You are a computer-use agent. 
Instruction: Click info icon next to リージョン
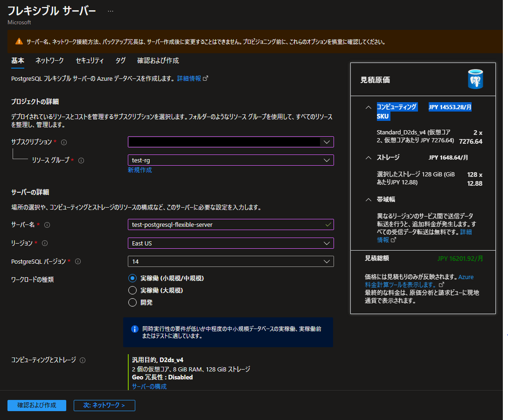pyautogui.click(x=45, y=243)
